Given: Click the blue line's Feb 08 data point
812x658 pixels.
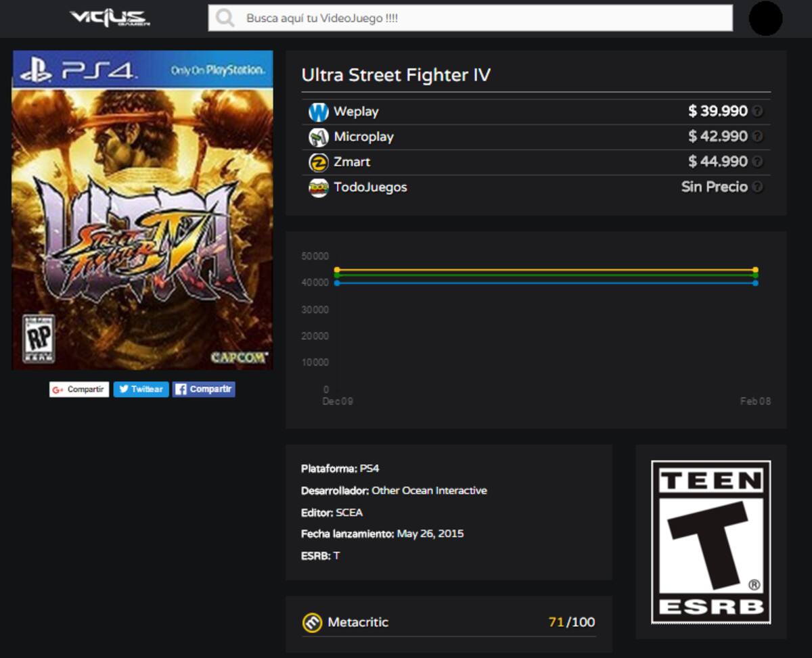Looking at the screenshot, I should (x=755, y=283).
